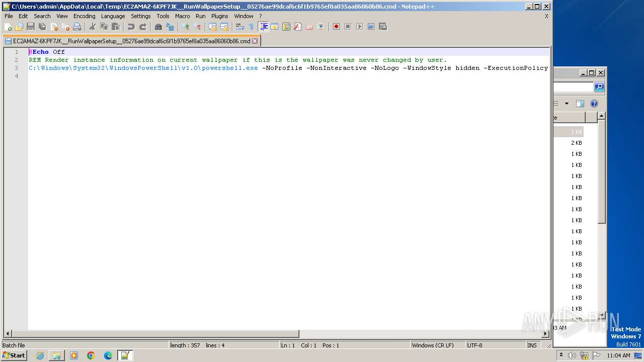Click the UTF-8 encoding status field
This screenshot has width=644, height=362.
click(496, 345)
